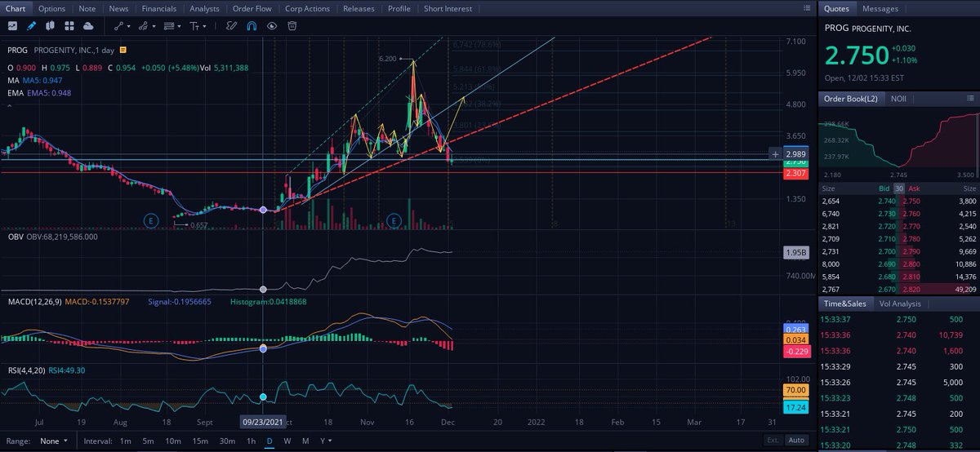Switch to the Financials tab
The width and height of the screenshot is (980, 452).
[158, 8]
